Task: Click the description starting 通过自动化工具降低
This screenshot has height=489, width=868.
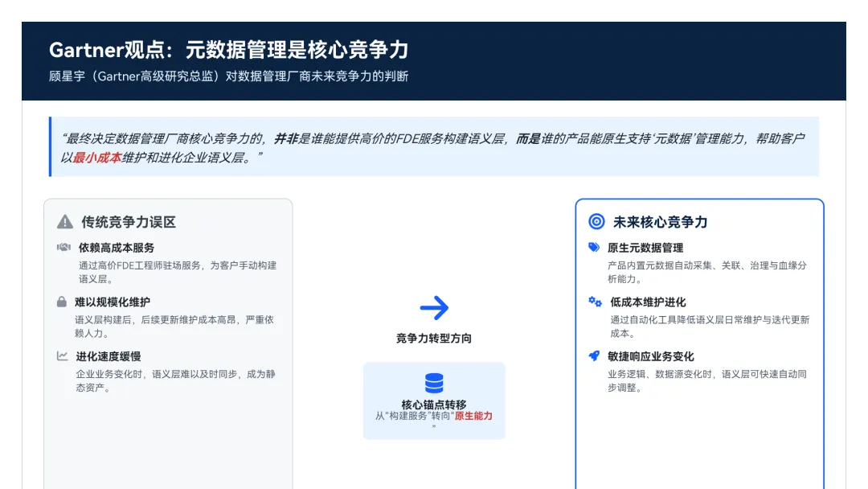Action: (x=710, y=327)
